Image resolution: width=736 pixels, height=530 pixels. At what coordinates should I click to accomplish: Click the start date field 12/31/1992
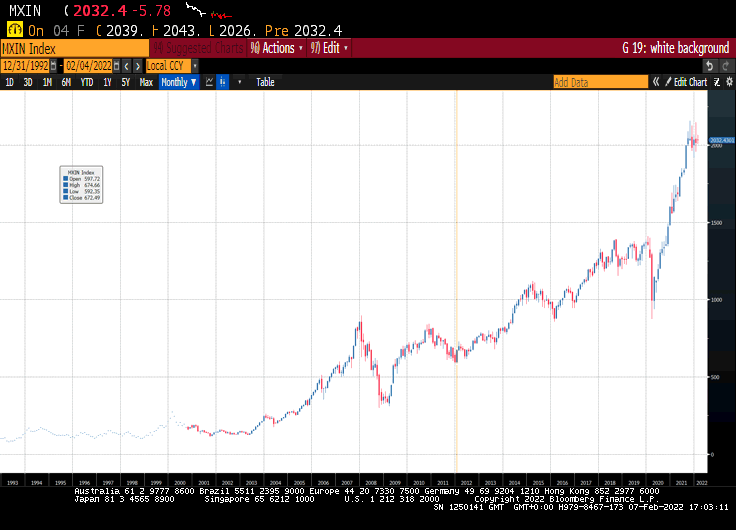pos(25,66)
